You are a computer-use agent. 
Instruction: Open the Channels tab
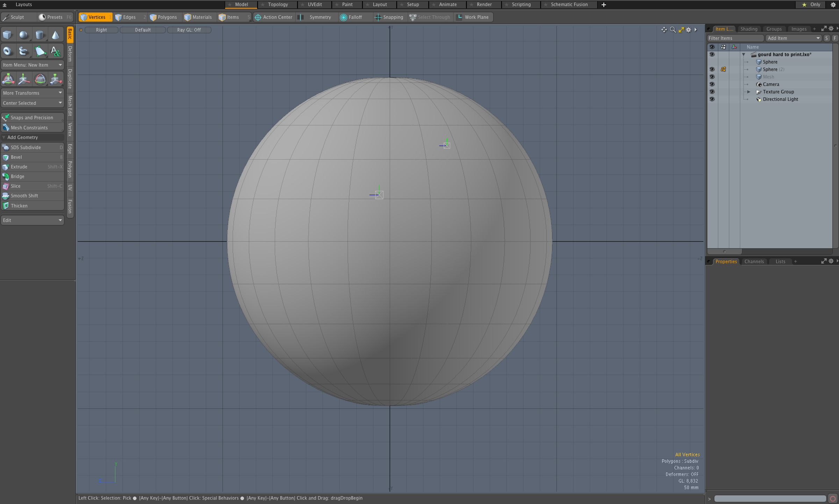(754, 261)
